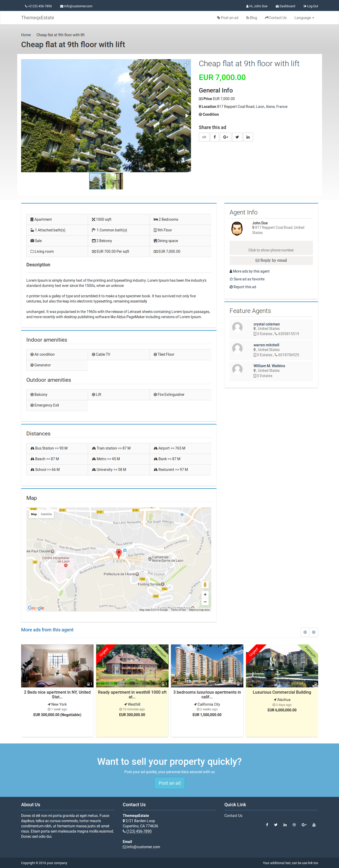Open footer Dribbble icon
The height and width of the screenshot is (868, 339).
click(x=294, y=824)
